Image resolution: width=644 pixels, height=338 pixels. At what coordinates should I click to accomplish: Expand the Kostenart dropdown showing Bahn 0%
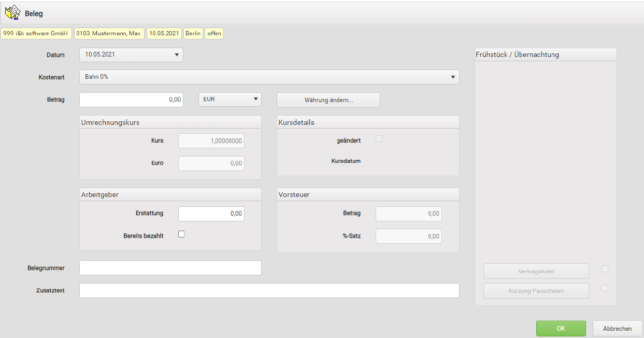tap(269, 77)
